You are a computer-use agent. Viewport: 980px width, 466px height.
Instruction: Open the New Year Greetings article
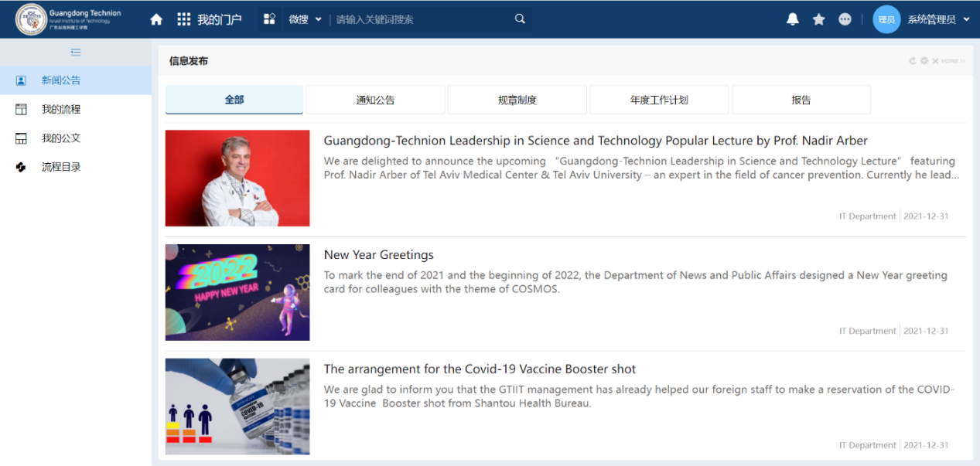coord(378,255)
